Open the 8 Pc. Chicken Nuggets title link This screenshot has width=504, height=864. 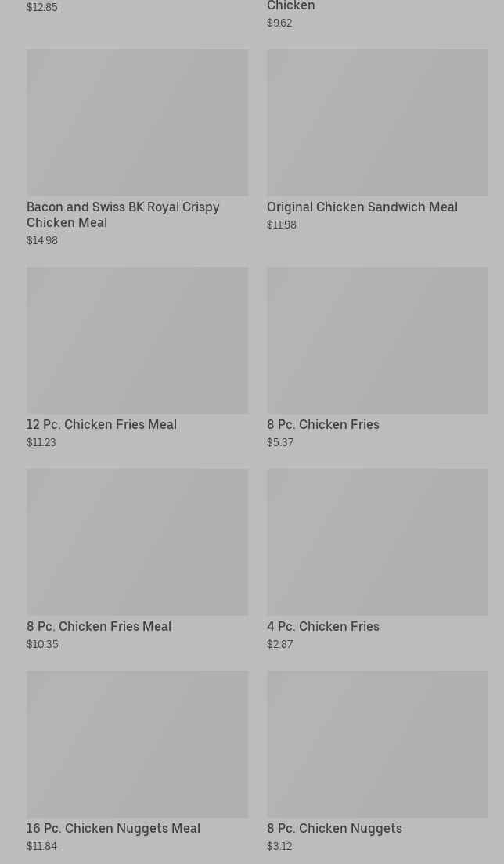point(334,828)
